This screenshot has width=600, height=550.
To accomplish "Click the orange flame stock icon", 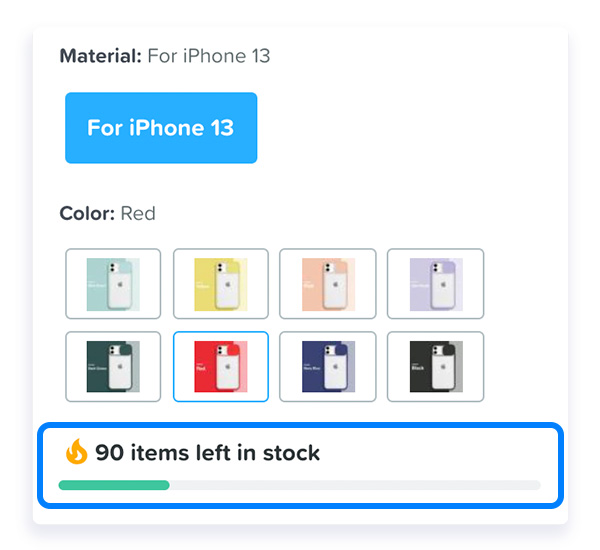I will 76,452.
